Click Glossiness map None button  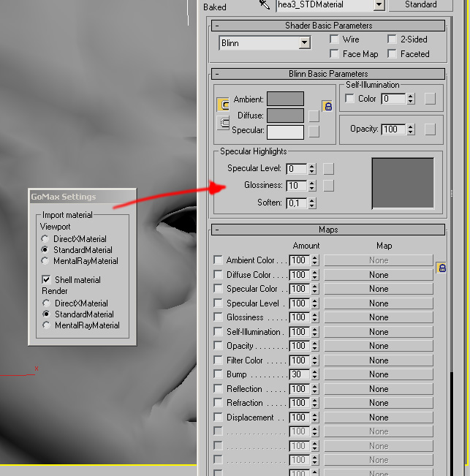379,317
